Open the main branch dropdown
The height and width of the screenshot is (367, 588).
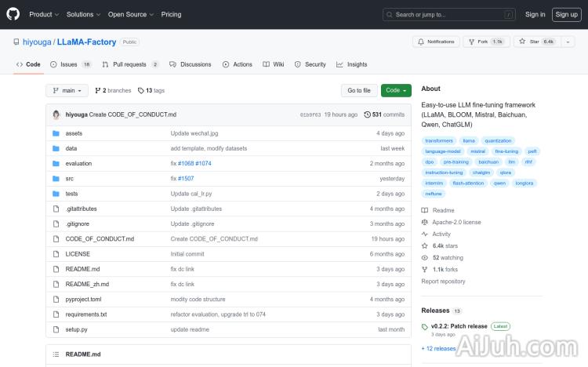click(x=67, y=90)
